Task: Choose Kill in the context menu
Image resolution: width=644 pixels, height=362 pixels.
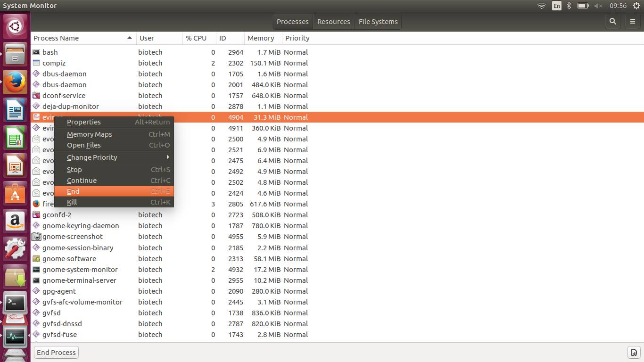Action: [114, 202]
